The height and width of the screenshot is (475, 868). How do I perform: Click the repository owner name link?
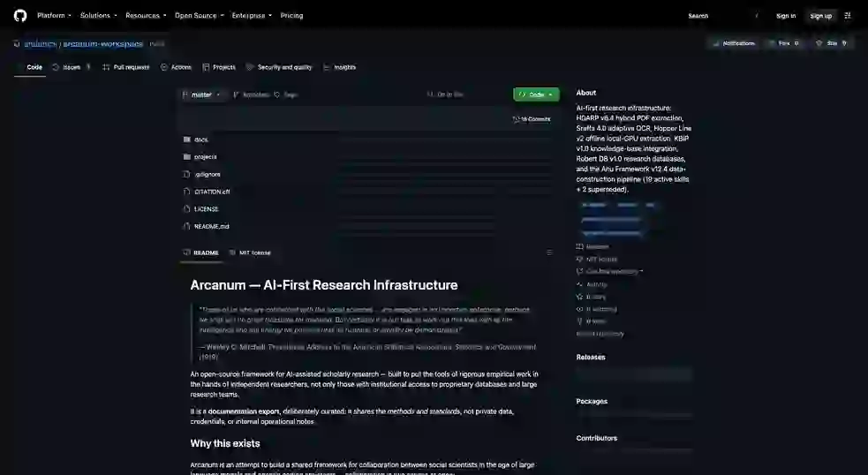coord(40,44)
